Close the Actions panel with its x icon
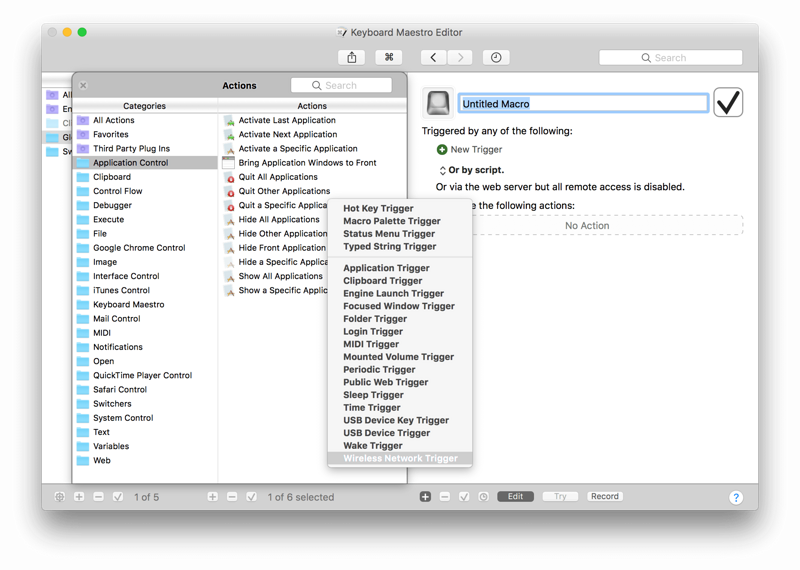Screen dimensions: 800x570 coord(83,86)
